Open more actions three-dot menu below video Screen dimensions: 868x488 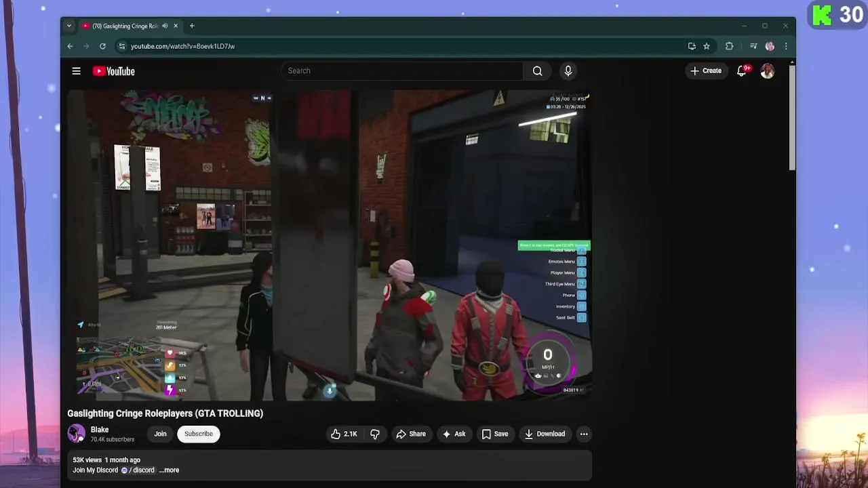tap(584, 434)
